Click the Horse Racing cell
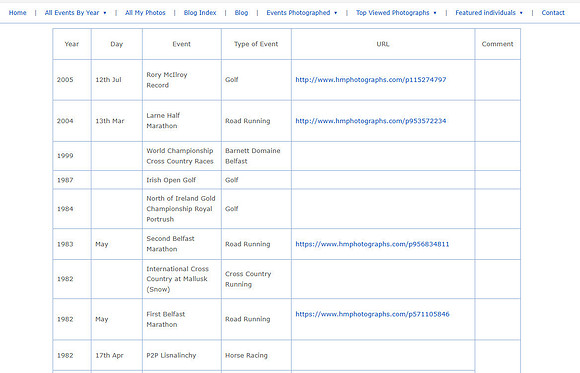Screen dimensions: 580x373 click(x=256, y=355)
